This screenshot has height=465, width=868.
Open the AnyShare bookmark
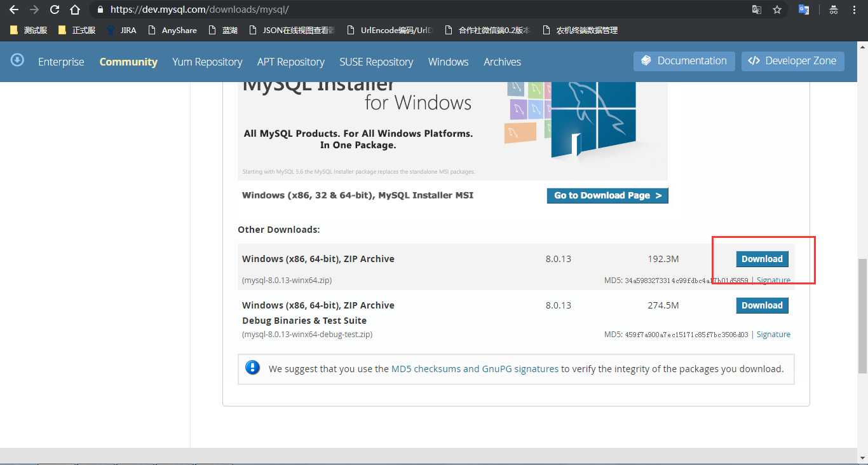172,30
